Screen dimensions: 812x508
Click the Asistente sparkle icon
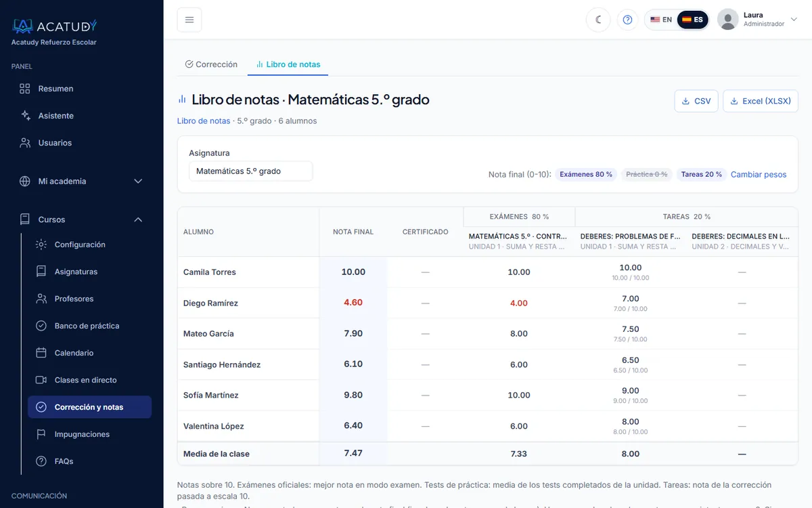[25, 116]
